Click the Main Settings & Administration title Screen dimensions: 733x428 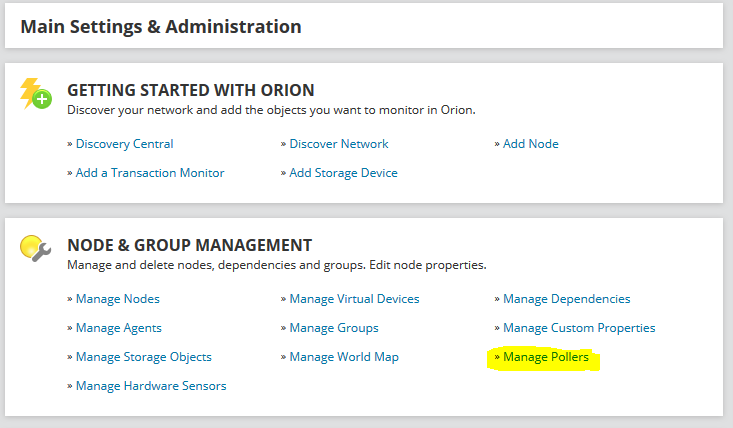(x=161, y=27)
